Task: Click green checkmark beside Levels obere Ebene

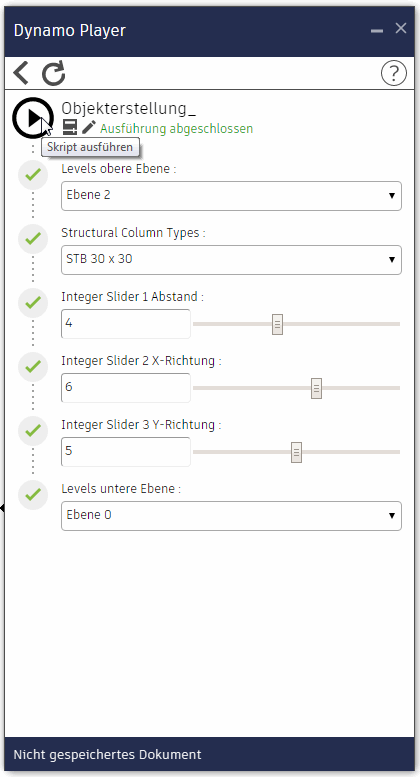Action: point(33,174)
